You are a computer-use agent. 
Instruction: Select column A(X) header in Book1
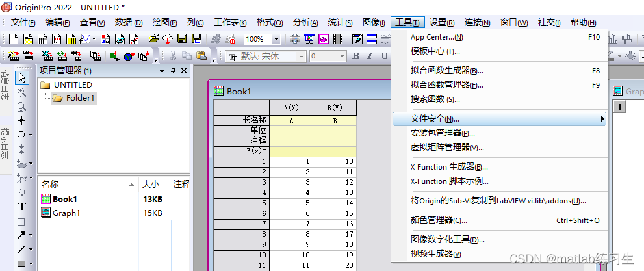point(291,108)
